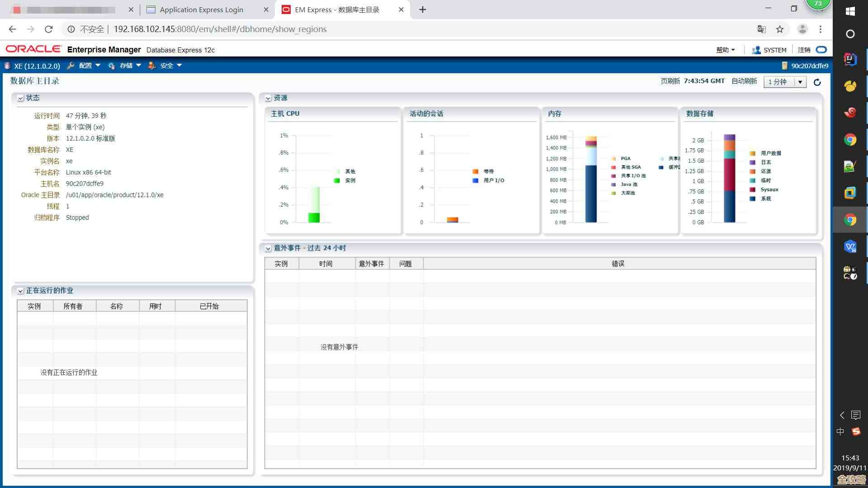Viewport: 868px width, 488px height.
Task: Switch to the Application Express Login tab
Action: pyautogui.click(x=200, y=9)
